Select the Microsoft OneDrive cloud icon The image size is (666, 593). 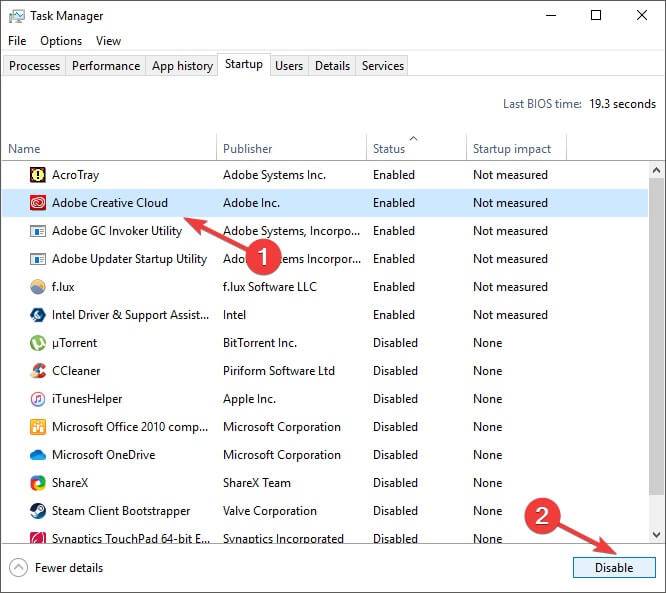point(38,455)
